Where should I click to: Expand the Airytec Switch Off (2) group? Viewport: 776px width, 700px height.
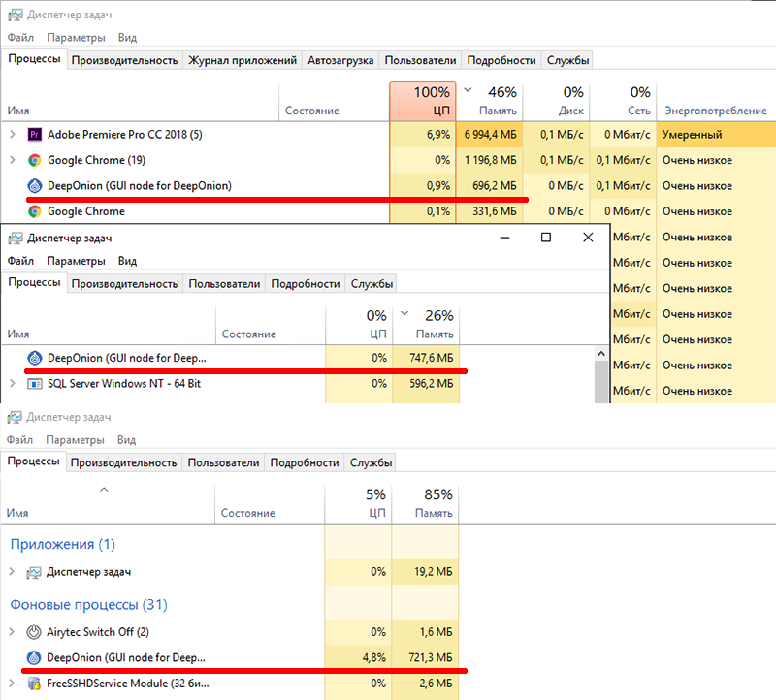(x=12, y=632)
